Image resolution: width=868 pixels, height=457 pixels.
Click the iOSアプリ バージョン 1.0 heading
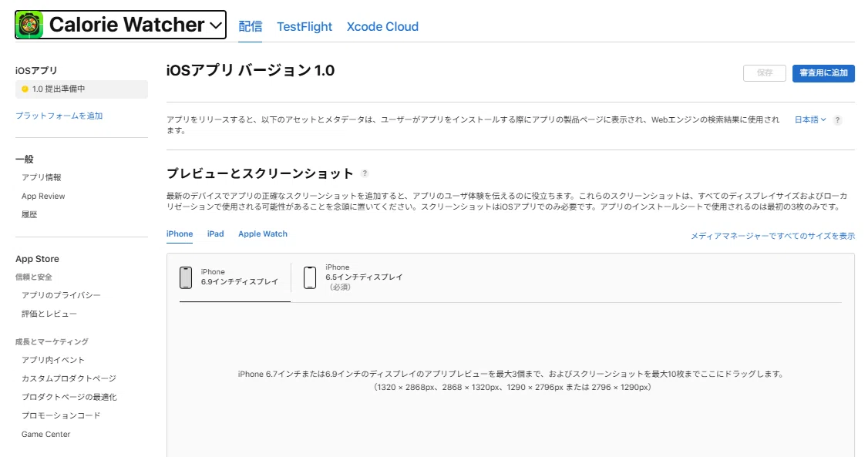point(251,71)
